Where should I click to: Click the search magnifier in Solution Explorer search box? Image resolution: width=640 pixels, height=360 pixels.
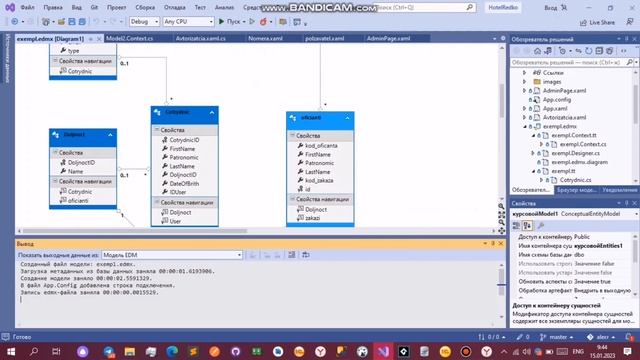630,62
